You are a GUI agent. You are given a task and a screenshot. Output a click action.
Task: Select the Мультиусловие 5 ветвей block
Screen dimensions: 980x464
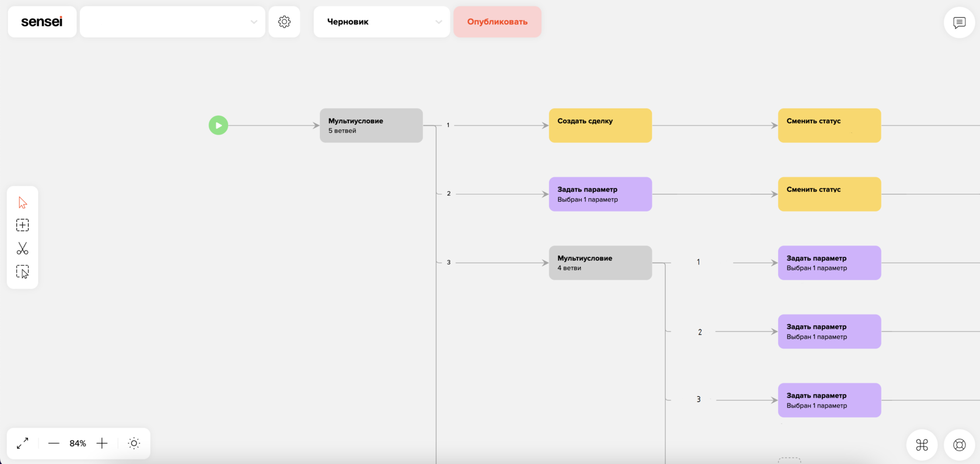pyautogui.click(x=371, y=125)
